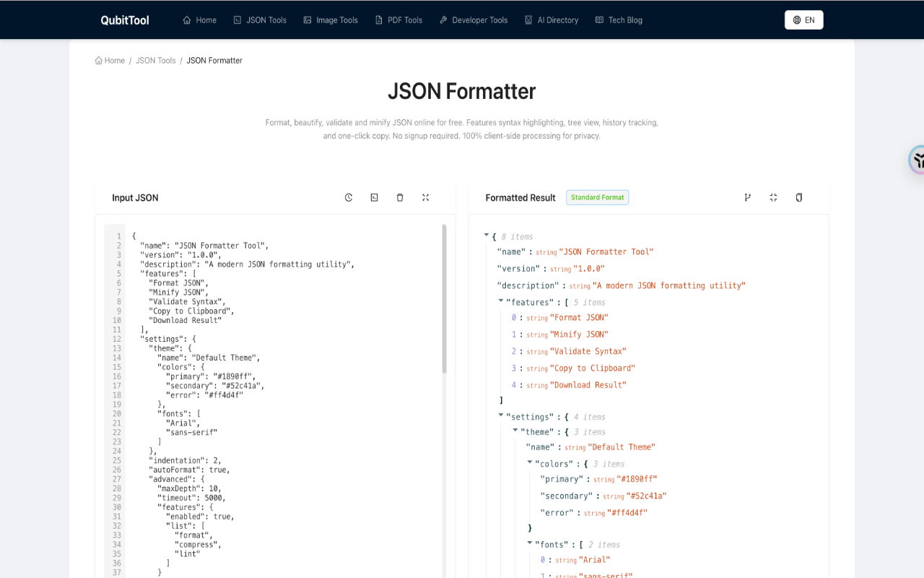Collapse the "features" array node
This screenshot has height=578, width=924.
(501, 301)
